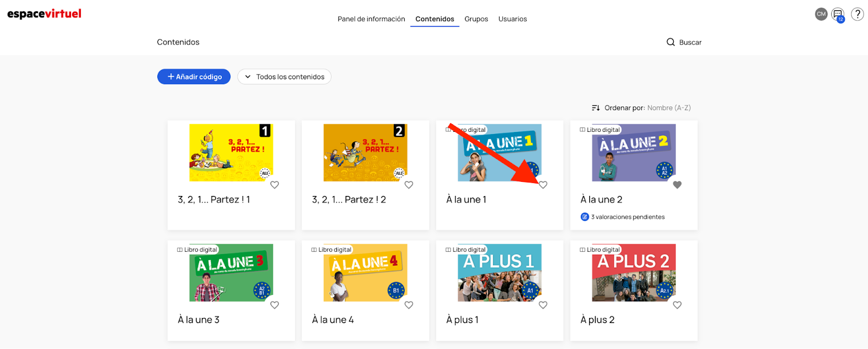Open the 3 valoraciones pendientes link
Screen dimensions: 868x349
click(627, 217)
